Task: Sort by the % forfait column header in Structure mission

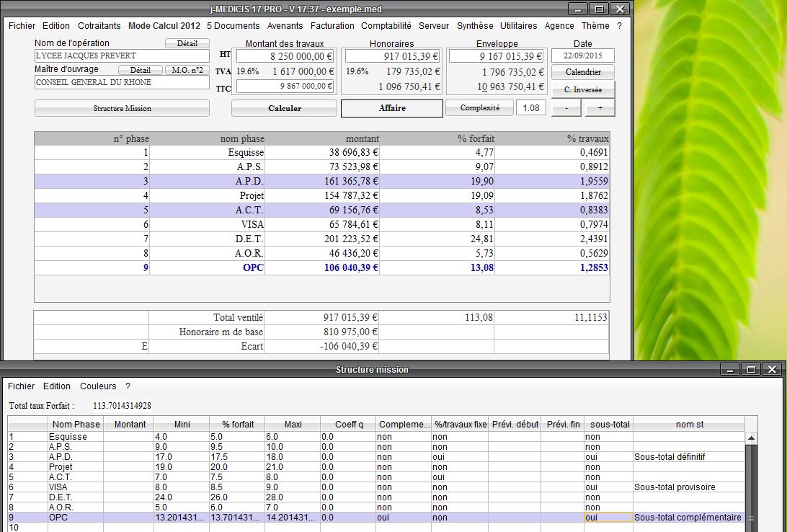Action: [x=237, y=424]
